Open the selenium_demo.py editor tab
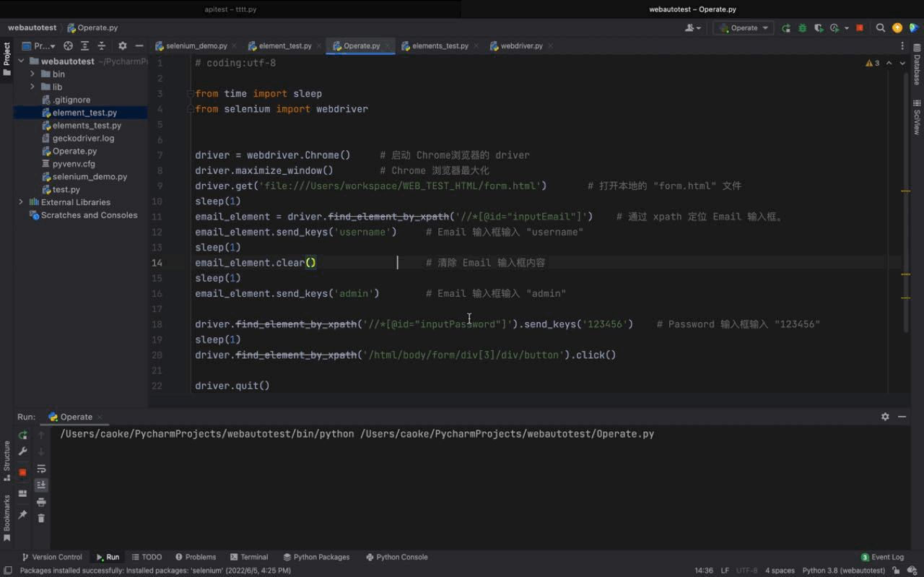This screenshot has width=924, height=577. coord(196,46)
